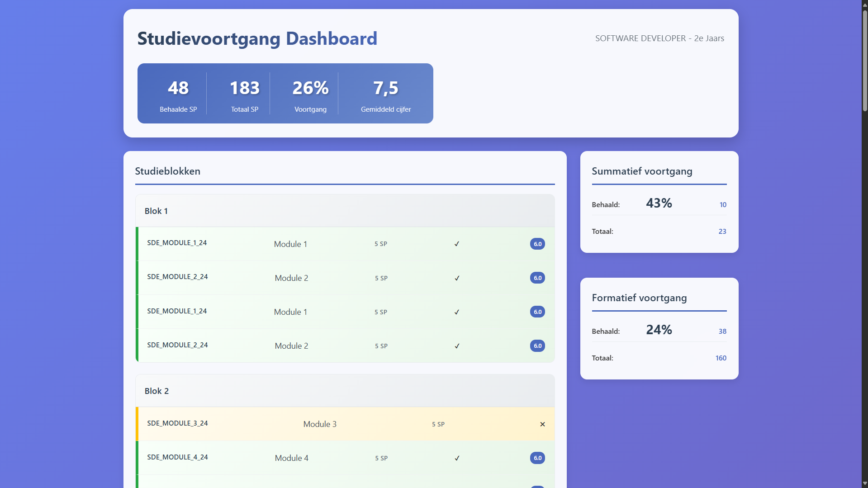This screenshot has width=868, height=488.
Task: Expand the Blok 1 header
Action: [345, 211]
